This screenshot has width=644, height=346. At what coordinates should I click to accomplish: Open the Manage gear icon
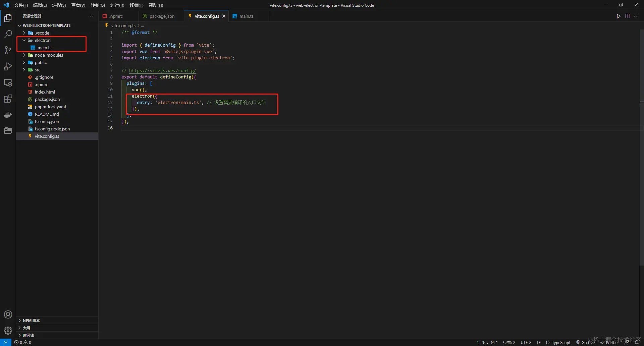(x=8, y=331)
